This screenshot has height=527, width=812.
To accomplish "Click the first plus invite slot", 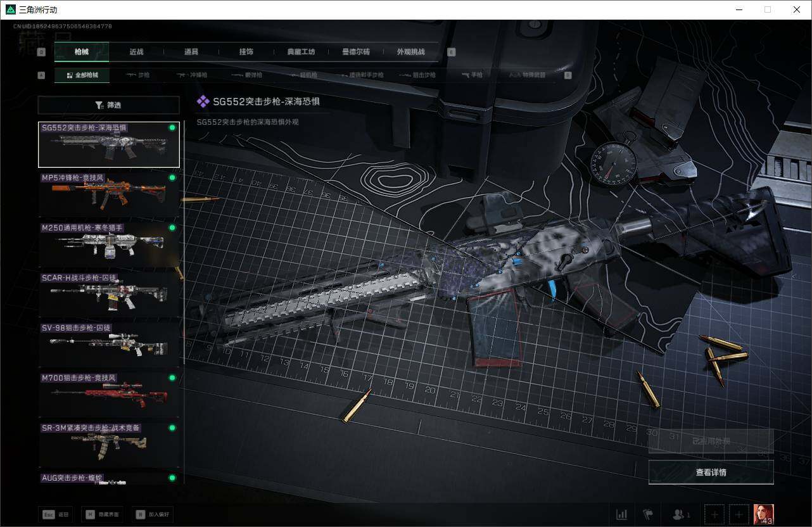I will tap(714, 514).
